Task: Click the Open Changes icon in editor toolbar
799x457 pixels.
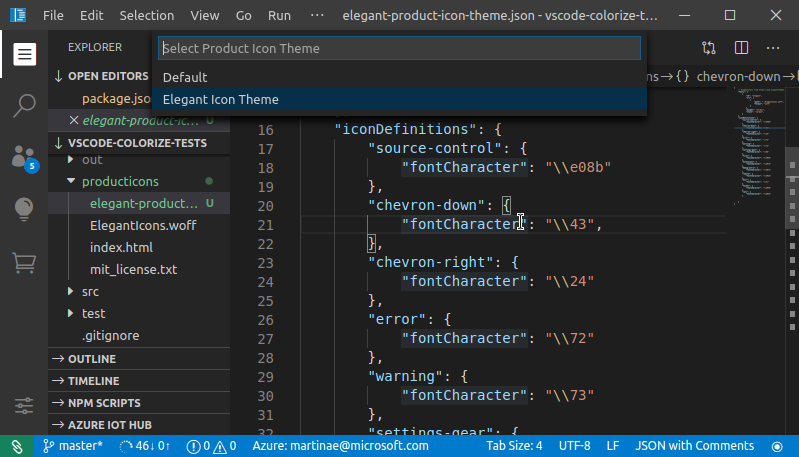Action: coord(709,47)
